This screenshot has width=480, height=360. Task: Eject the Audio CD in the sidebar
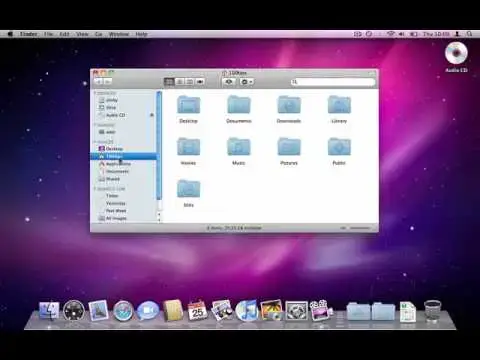(x=152, y=115)
